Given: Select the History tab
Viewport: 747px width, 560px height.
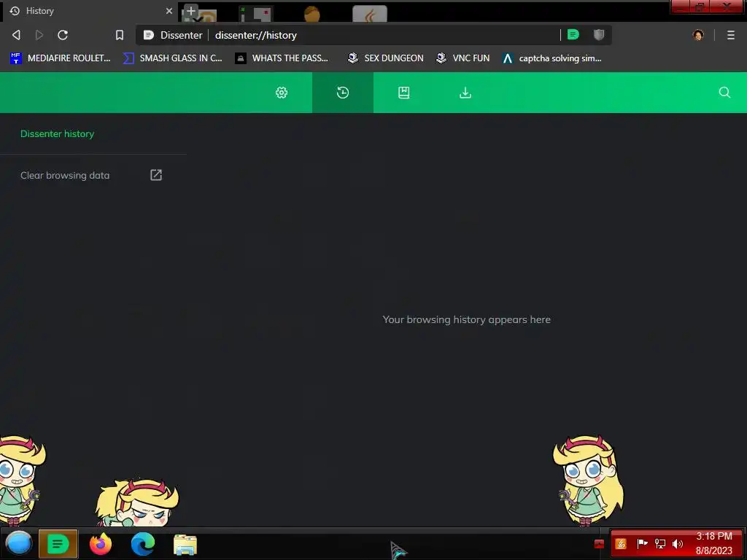Looking at the screenshot, I should [90, 11].
